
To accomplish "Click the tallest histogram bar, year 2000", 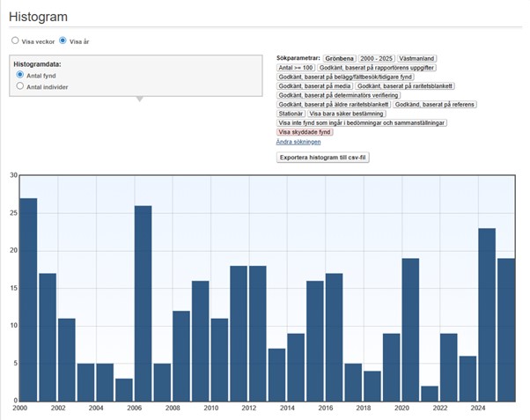I will tap(28, 299).
